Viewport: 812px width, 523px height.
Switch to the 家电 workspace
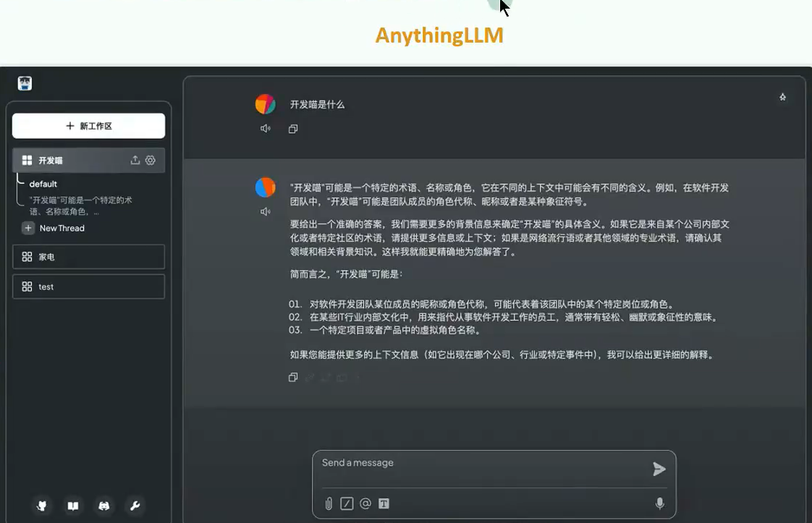88,257
